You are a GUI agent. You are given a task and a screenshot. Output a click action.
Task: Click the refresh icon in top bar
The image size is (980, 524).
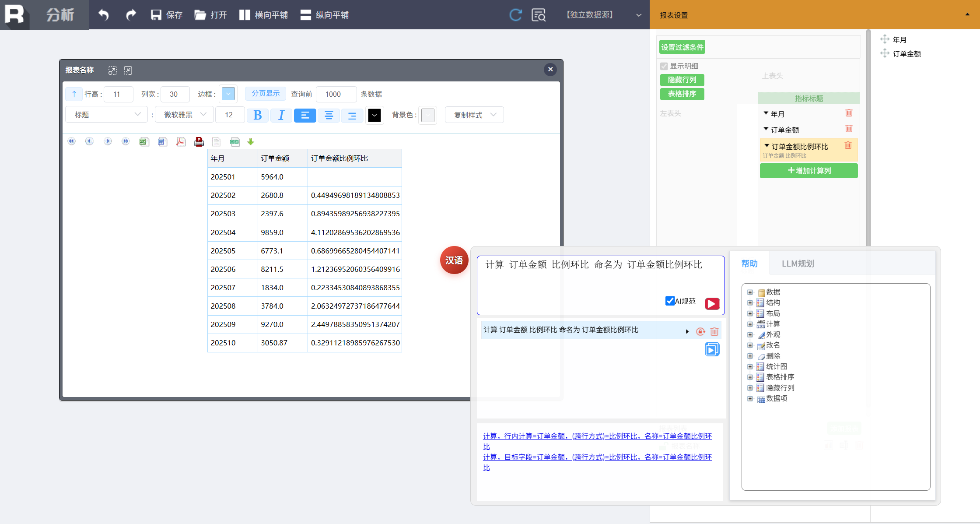coord(516,15)
